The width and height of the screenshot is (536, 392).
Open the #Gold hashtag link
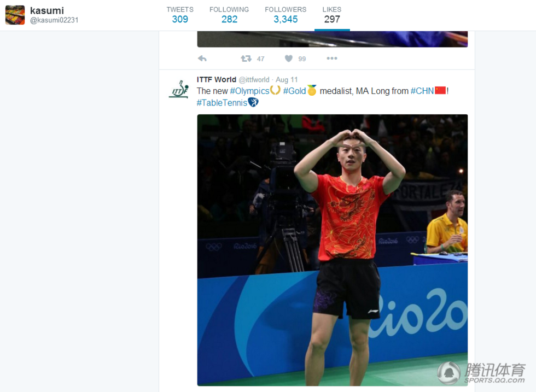[294, 91]
